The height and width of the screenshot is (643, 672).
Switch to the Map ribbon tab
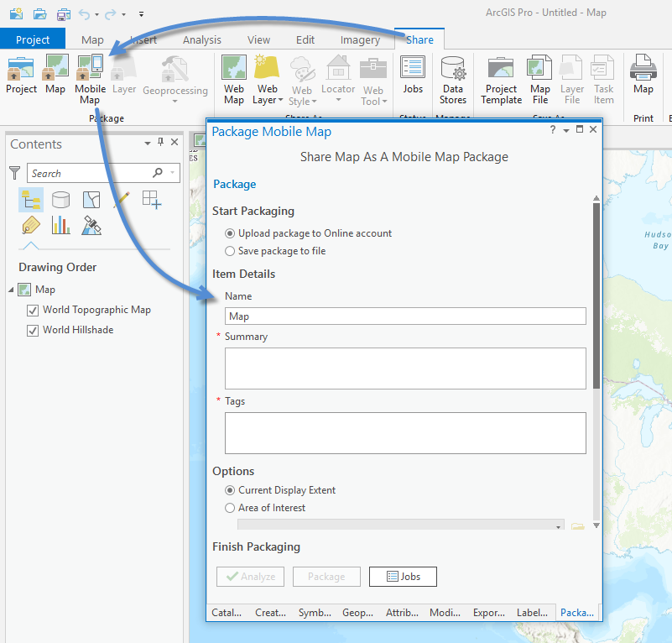(92, 40)
